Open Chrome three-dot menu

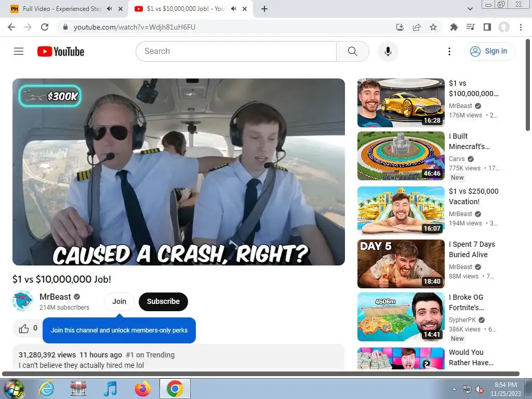click(521, 27)
